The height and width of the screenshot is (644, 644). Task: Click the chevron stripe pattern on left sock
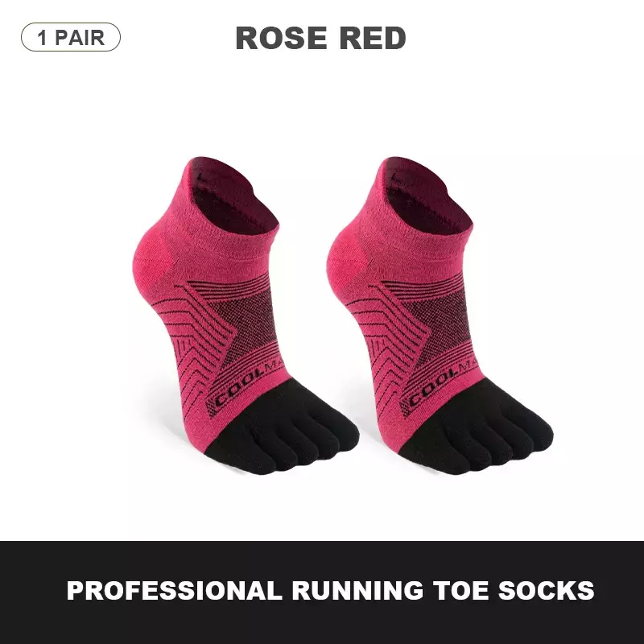tap(197, 349)
